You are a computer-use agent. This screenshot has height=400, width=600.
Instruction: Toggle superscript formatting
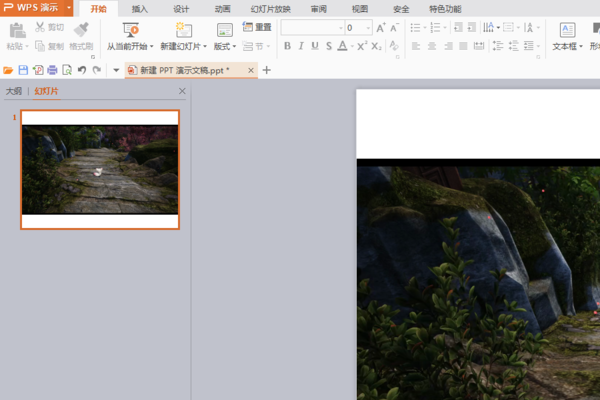[362, 46]
